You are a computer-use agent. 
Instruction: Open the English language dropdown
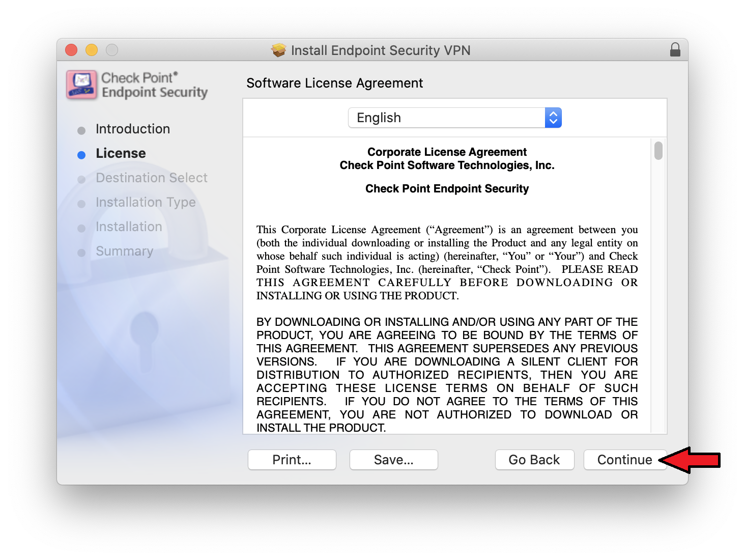454,118
